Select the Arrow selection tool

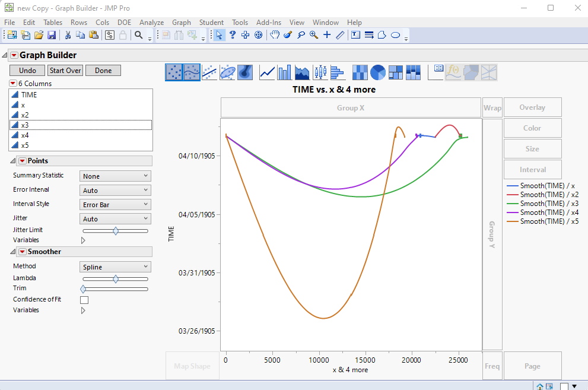tap(219, 35)
